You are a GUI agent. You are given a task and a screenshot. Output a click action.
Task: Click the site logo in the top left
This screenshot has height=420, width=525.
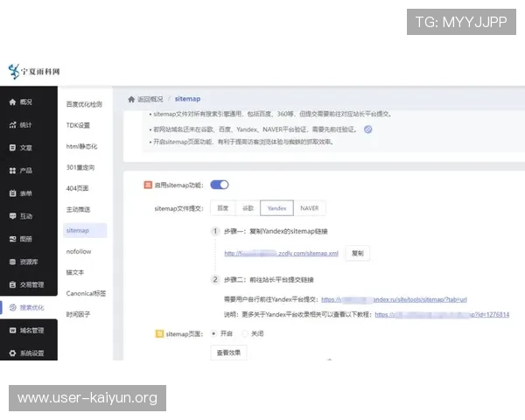pos(34,72)
